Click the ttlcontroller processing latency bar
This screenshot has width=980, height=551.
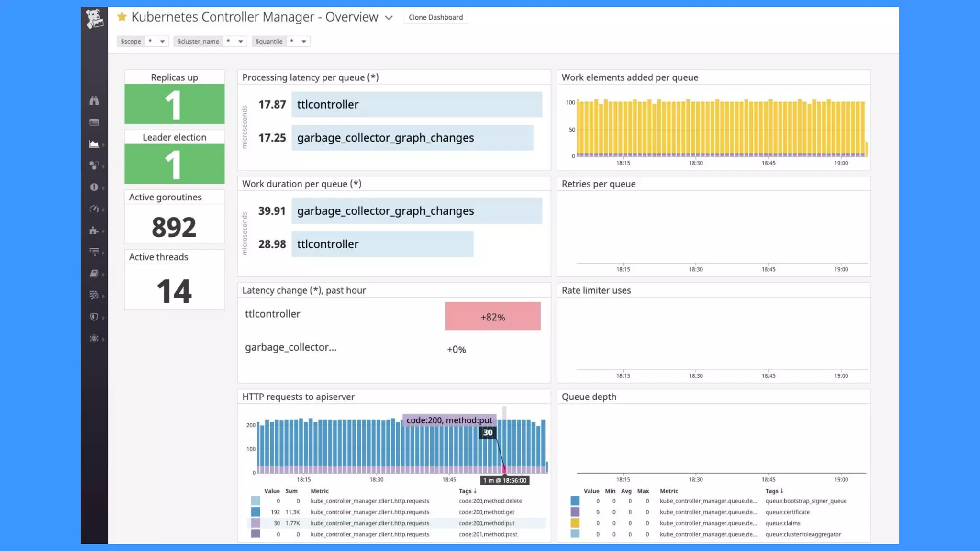pos(416,104)
